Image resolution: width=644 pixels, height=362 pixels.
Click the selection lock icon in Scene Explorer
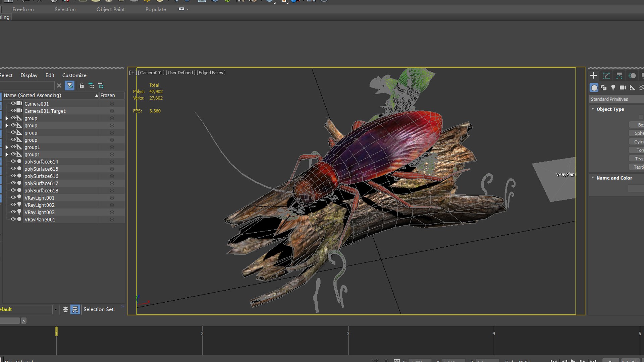point(82,86)
